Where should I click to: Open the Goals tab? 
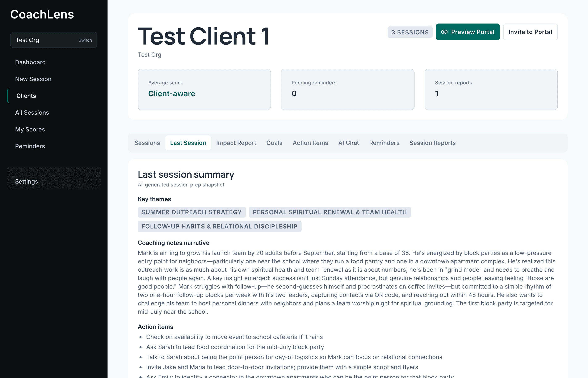[x=274, y=143]
